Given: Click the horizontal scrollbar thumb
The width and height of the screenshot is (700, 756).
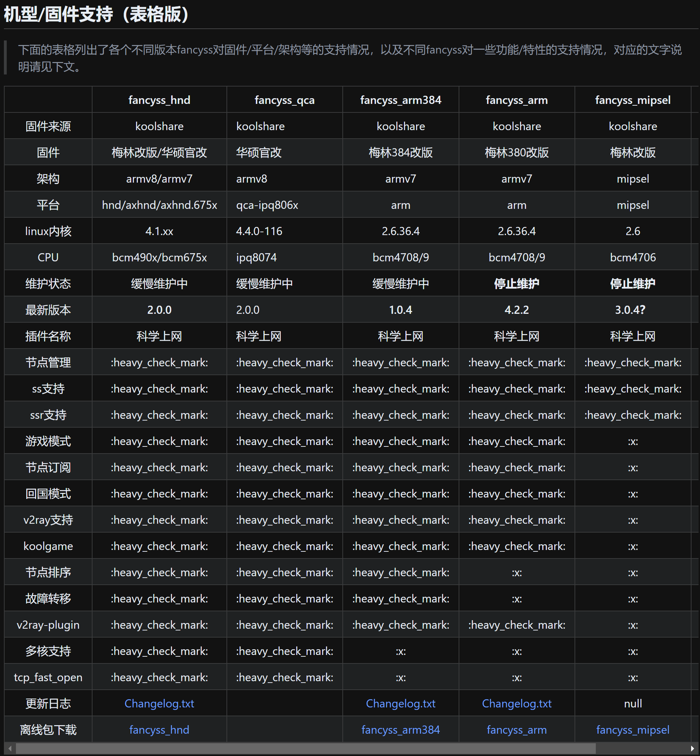Looking at the screenshot, I should [x=305, y=749].
